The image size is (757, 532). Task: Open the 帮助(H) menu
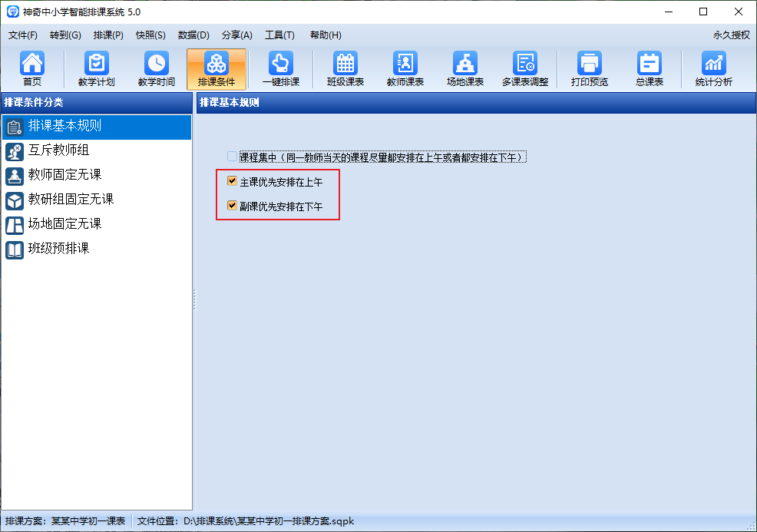[x=326, y=35]
